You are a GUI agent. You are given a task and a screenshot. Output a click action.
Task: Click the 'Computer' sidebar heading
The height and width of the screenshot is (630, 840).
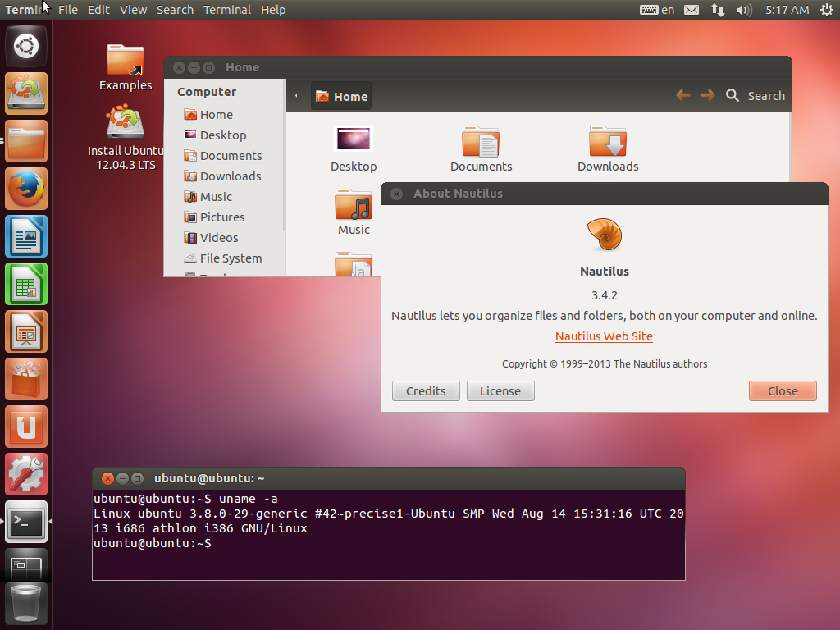coord(207,92)
